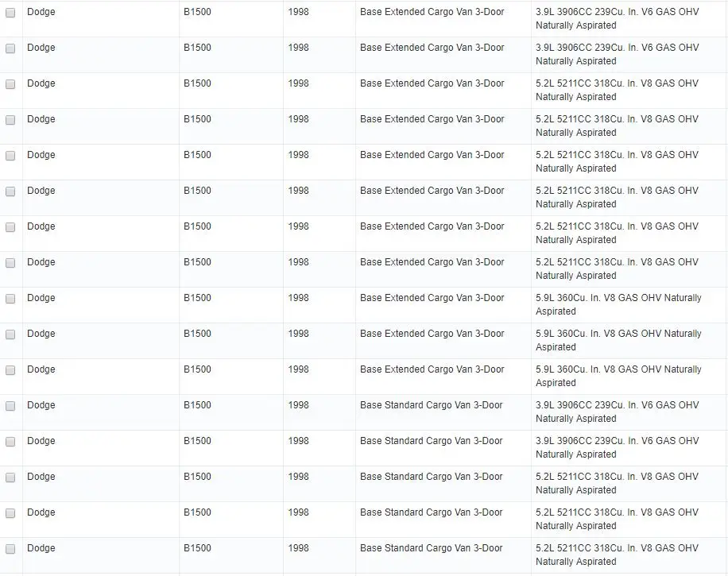
Task: Click '1998' in the last Standard 5.2L row
Action: click(298, 547)
